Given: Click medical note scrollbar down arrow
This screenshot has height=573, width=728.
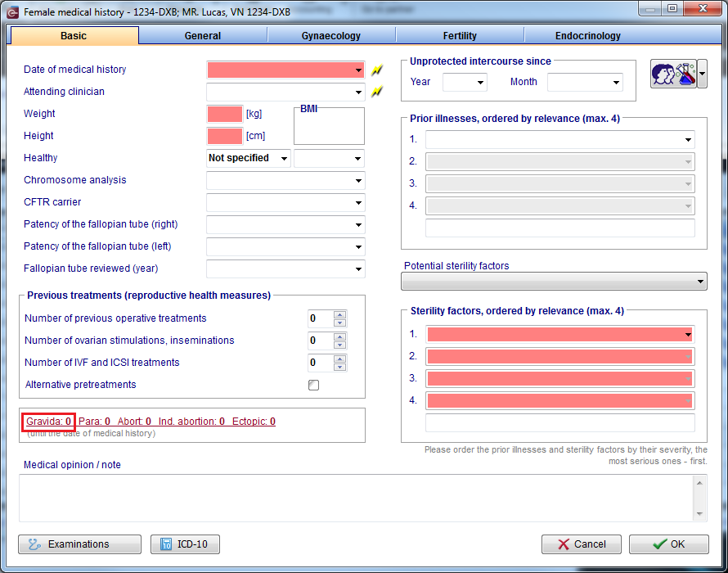Looking at the screenshot, I should pos(699,513).
